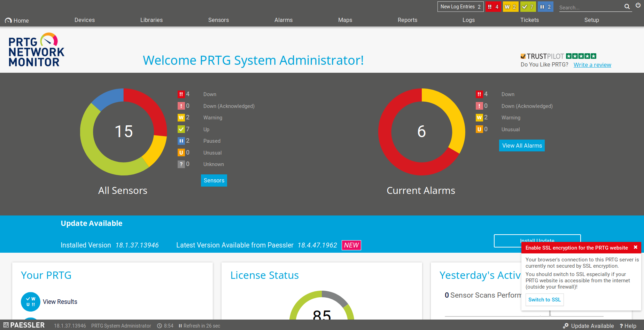644x330 pixels.
Task: Open the Tickets menu
Action: (529, 20)
